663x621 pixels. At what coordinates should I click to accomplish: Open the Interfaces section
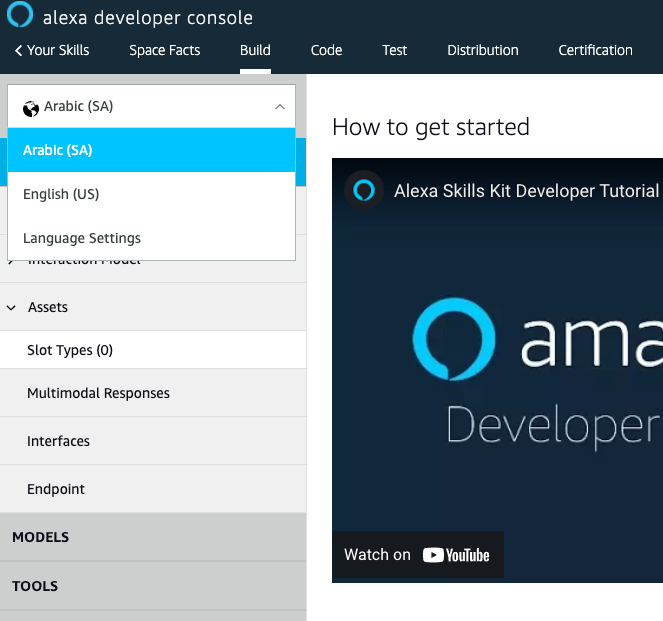point(58,441)
